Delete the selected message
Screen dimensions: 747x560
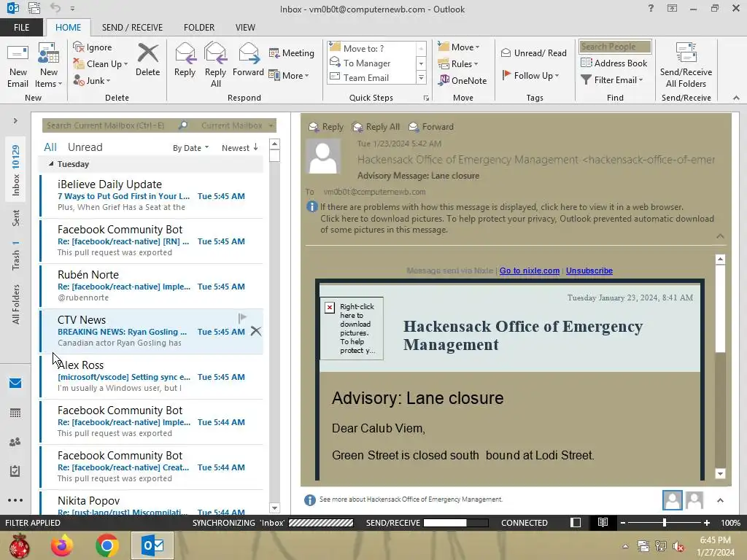click(147, 60)
